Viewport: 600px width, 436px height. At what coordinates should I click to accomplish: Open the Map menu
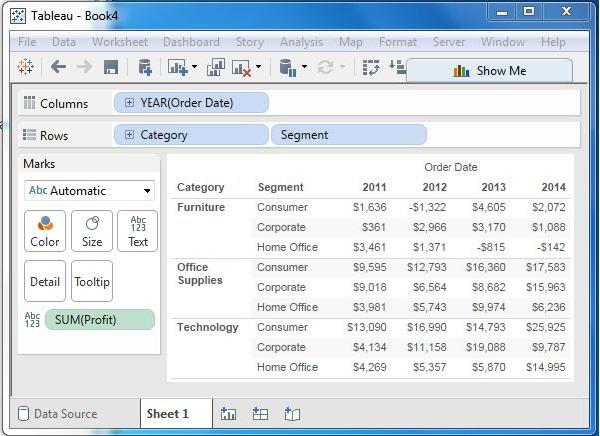tap(351, 42)
